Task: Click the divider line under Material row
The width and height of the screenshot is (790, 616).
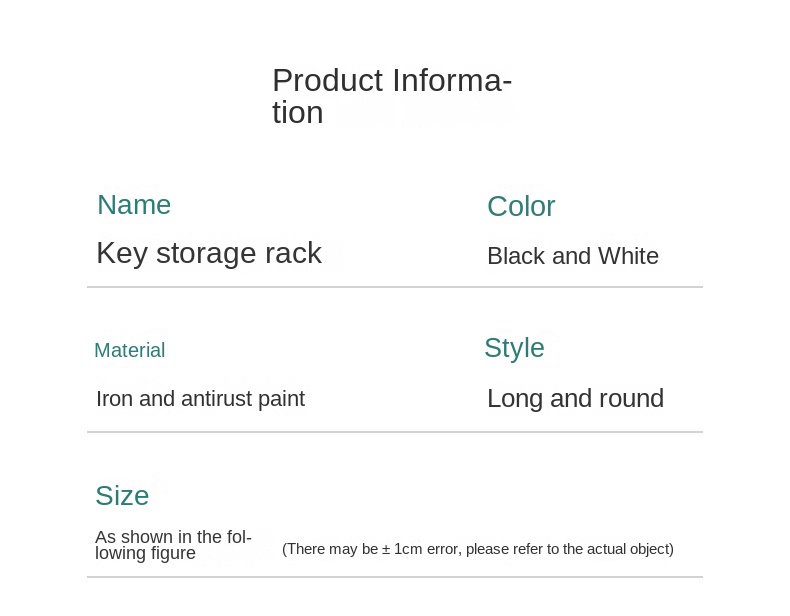Action: 394,432
